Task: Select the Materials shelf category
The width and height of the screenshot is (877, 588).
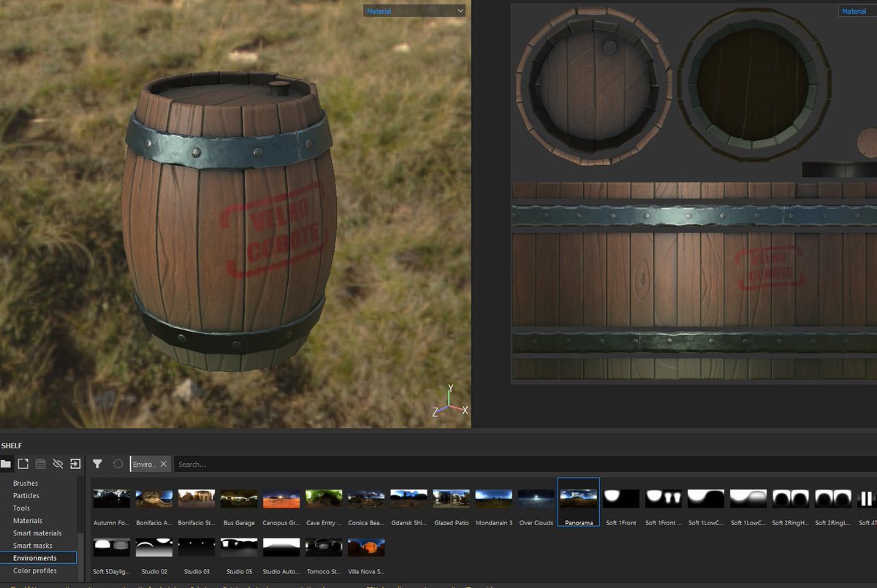Action: (x=28, y=521)
